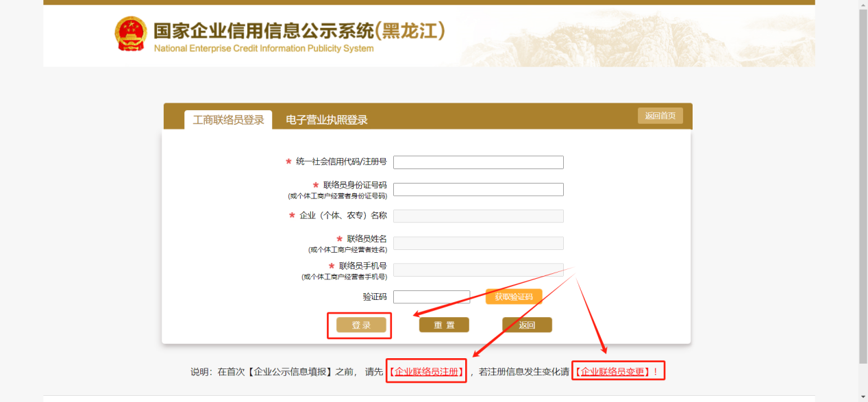Click the National Enterprise Credit Information subtitle
868x402 pixels.
tap(264, 49)
